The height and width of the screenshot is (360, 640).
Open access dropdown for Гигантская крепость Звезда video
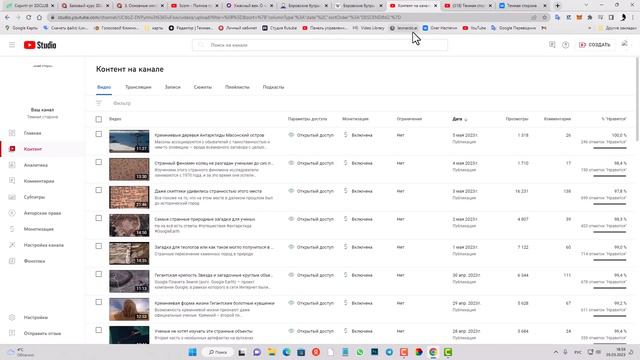[311, 275]
